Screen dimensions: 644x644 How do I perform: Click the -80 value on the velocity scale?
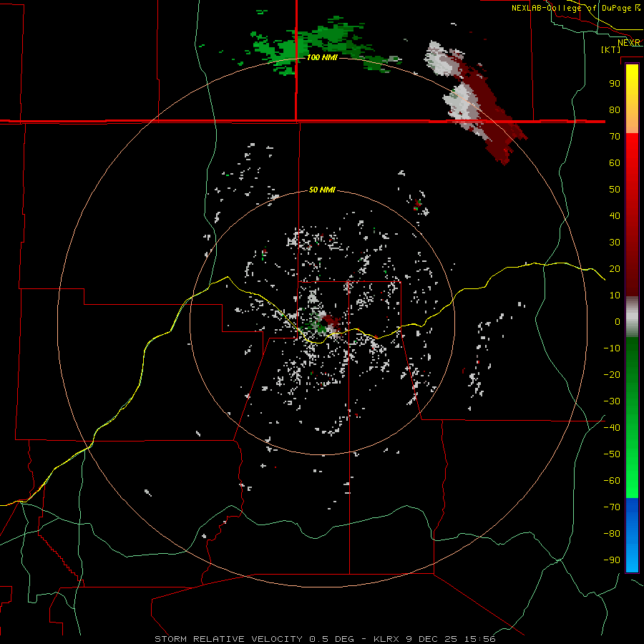point(612,534)
